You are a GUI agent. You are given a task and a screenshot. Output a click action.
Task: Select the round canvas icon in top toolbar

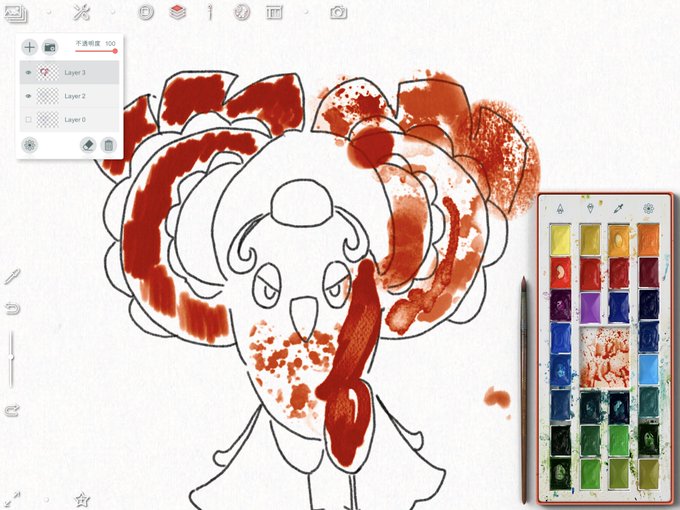(x=146, y=12)
